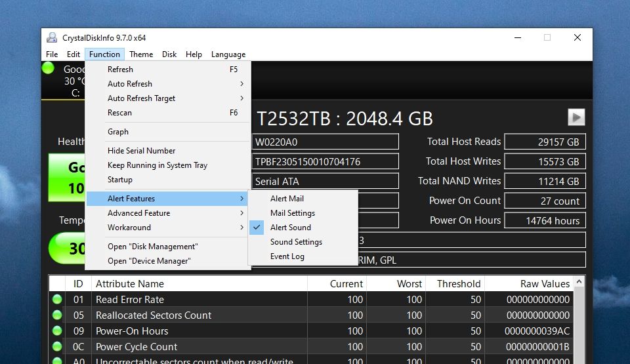630x364 pixels.
Task: Select Open "Device Manager" entry
Action: point(168,261)
